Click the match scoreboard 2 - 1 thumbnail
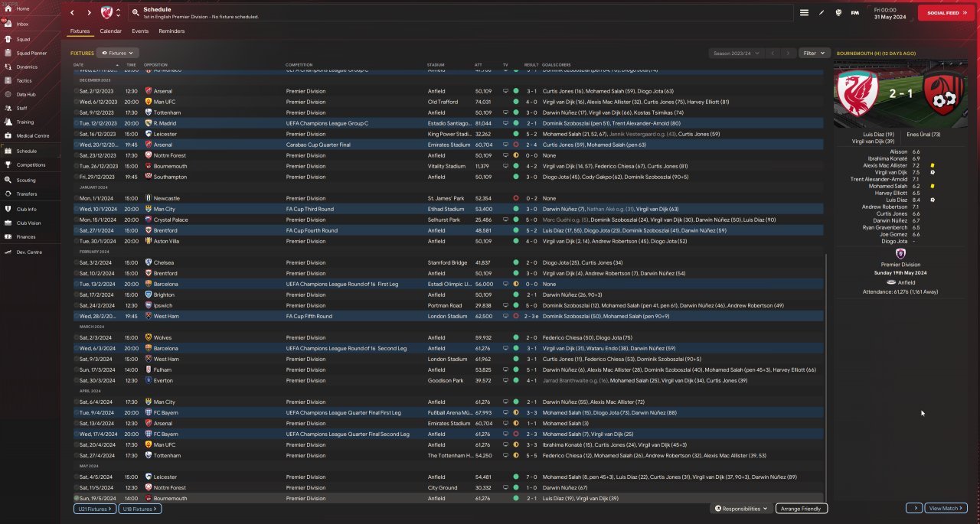This screenshot has height=524, width=980. tap(900, 94)
